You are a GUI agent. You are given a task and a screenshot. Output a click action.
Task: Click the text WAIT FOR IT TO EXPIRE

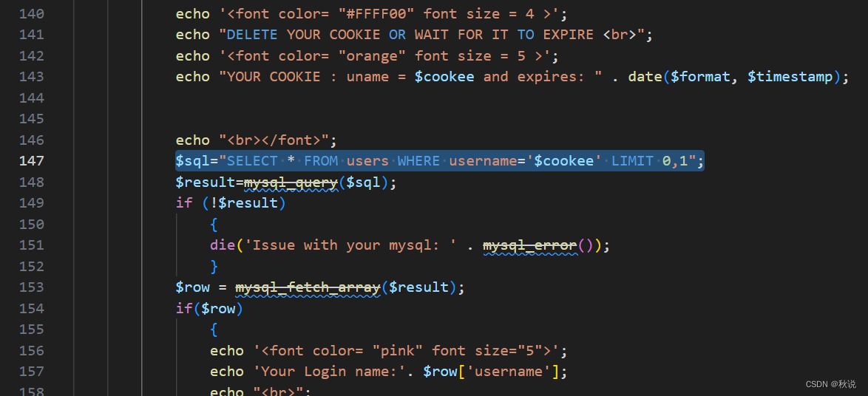pos(503,35)
